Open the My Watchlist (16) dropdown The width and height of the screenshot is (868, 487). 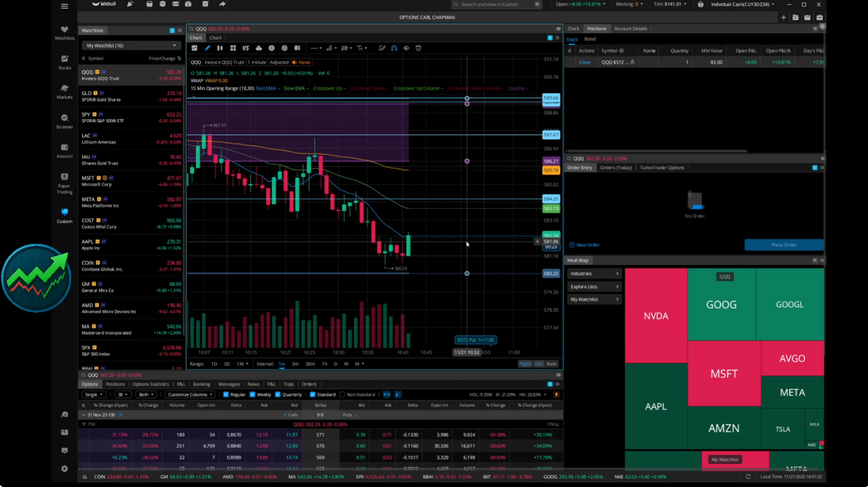130,45
